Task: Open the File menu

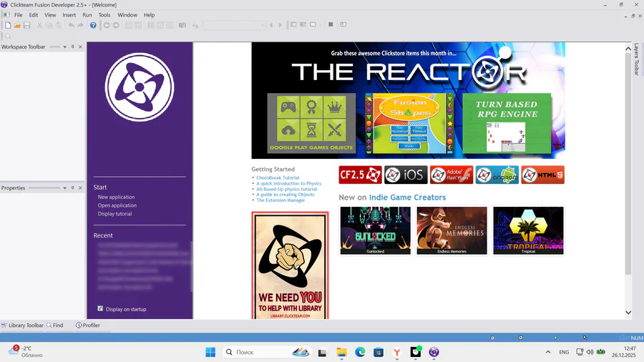Action: click(x=19, y=15)
